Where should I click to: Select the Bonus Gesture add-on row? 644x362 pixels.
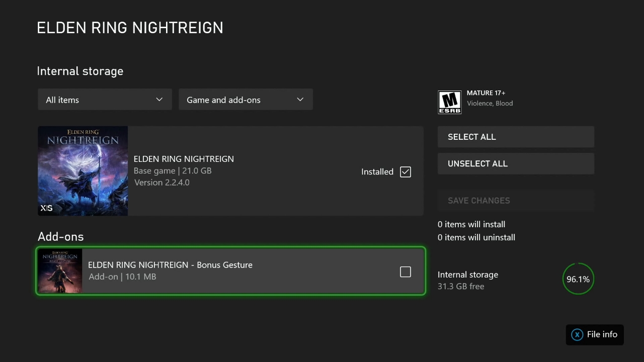point(230,271)
